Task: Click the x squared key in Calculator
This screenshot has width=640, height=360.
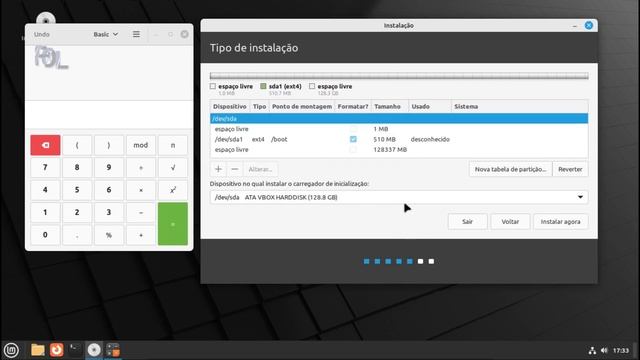Action: pos(173,190)
